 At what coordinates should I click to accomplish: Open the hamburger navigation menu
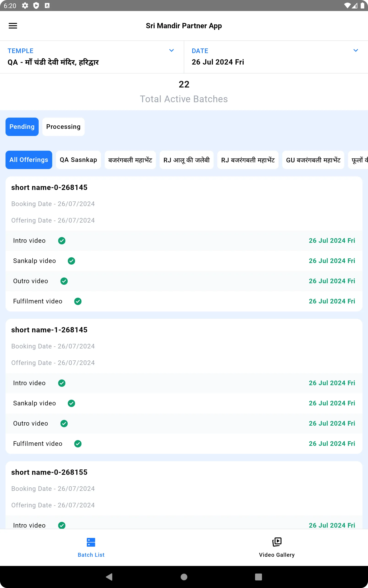(x=13, y=26)
